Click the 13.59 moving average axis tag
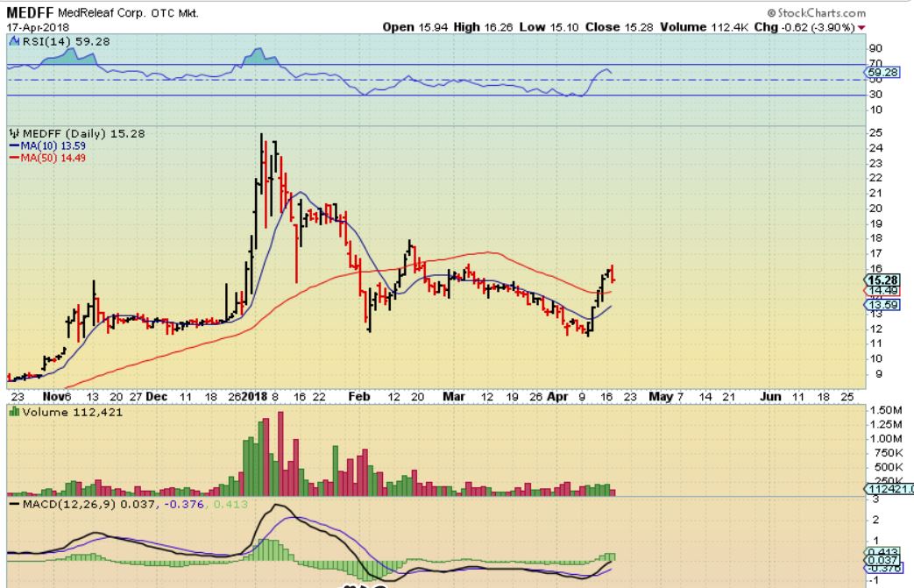 pos(882,305)
